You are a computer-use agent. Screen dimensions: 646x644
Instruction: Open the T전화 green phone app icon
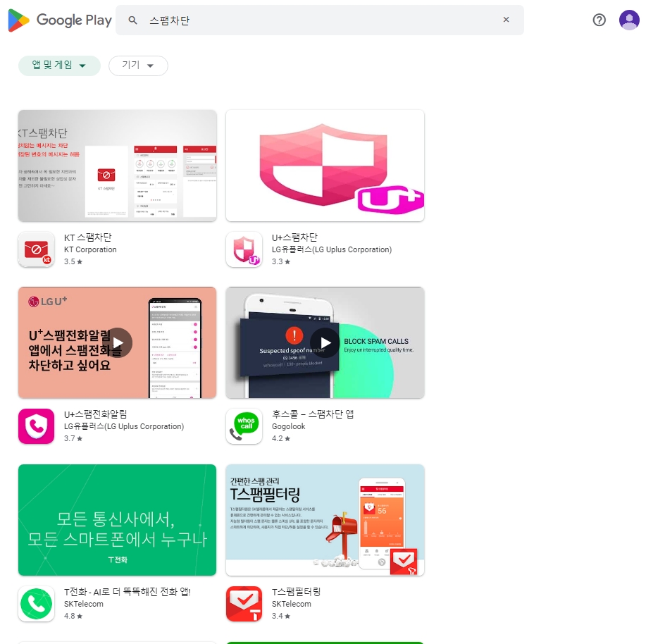pos(36,604)
